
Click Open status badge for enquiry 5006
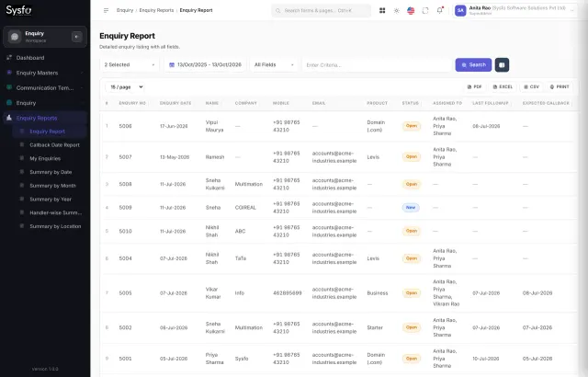(412, 126)
